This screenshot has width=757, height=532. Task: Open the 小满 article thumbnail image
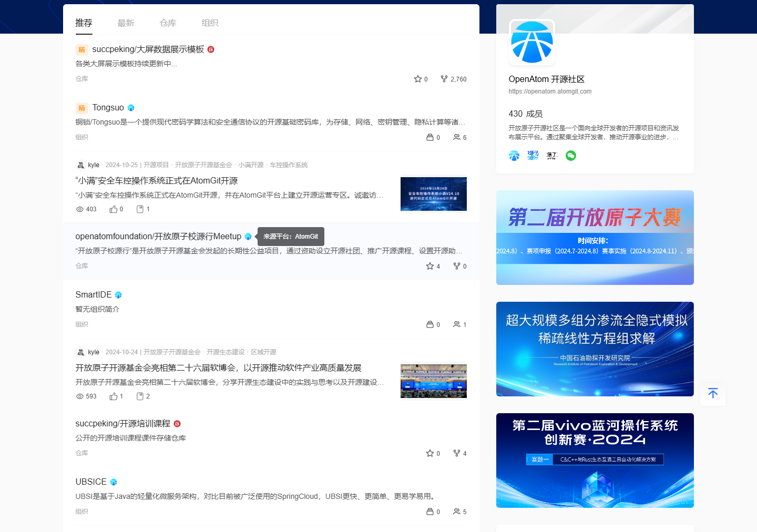[x=434, y=194]
